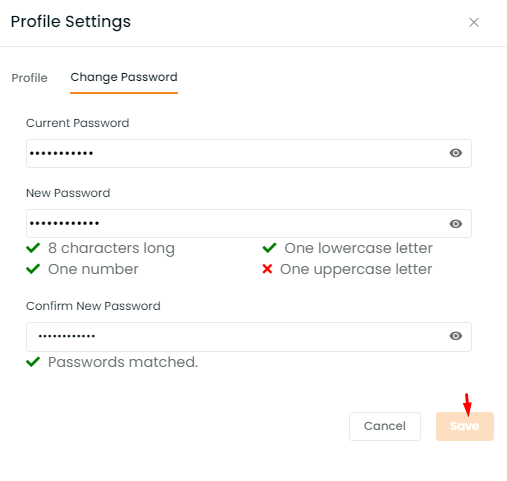
Task: Click the Save button
Action: (x=465, y=426)
